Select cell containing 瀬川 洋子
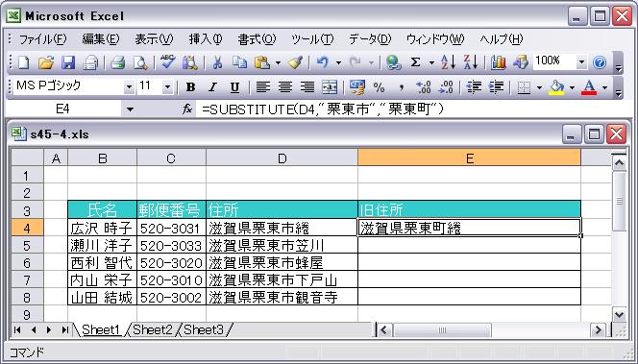The width and height of the screenshot is (638, 364). [102, 245]
